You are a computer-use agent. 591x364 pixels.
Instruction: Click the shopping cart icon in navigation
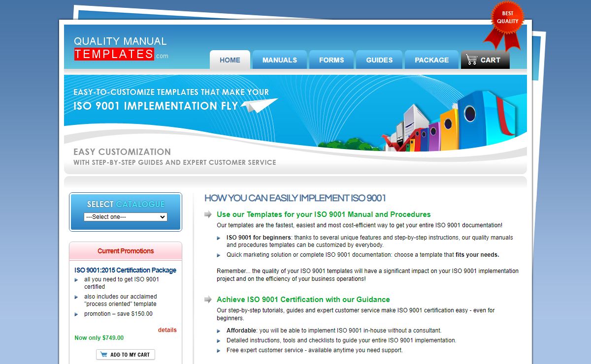[472, 60]
